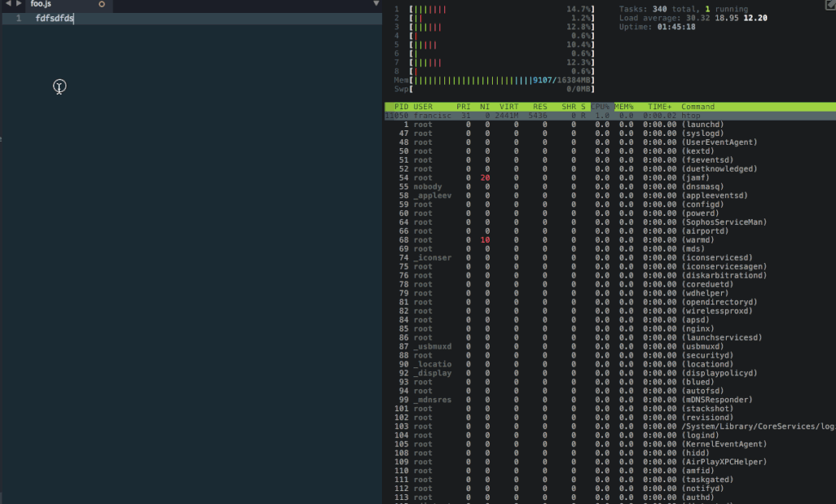Viewport: 836px width, 504px height.
Task: Select the (UserEventAgent) process row
Action: (x=610, y=142)
